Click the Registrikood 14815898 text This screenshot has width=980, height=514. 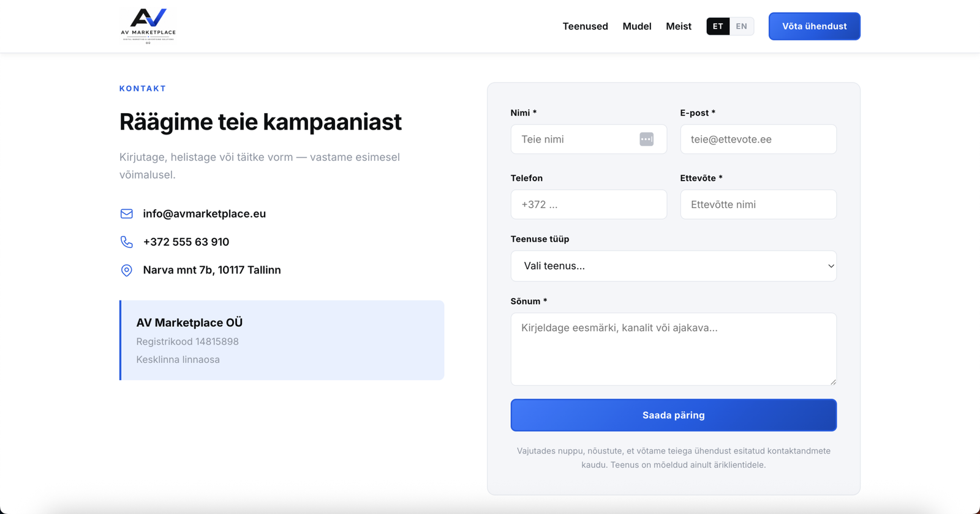click(187, 341)
